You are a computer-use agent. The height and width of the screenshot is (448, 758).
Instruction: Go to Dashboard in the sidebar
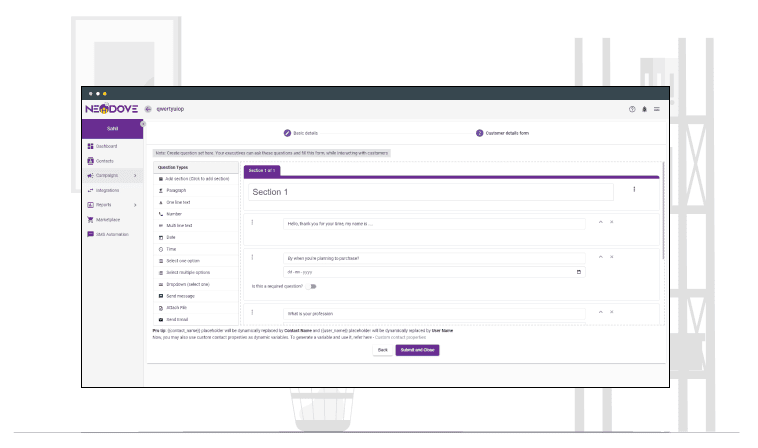[x=106, y=146]
